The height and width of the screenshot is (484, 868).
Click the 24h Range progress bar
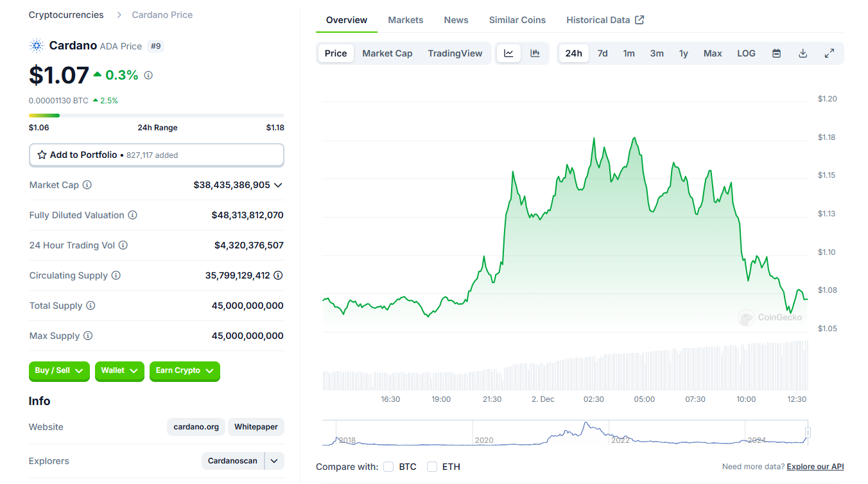(157, 116)
